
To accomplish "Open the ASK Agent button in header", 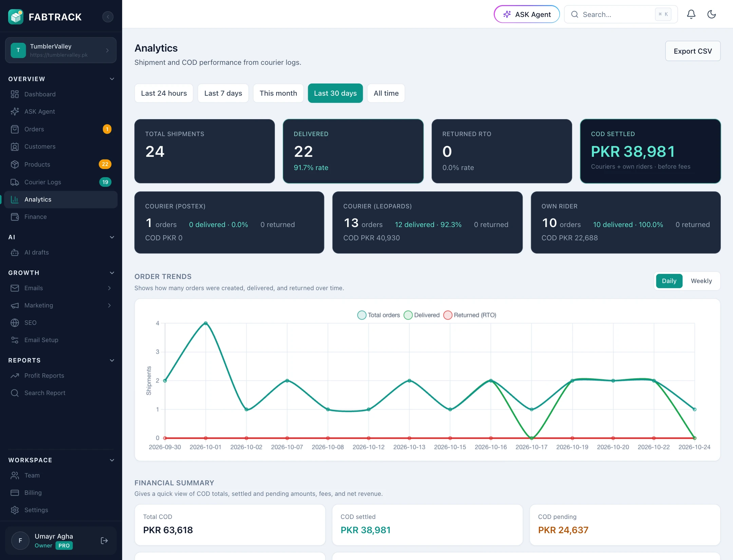I will (x=527, y=14).
